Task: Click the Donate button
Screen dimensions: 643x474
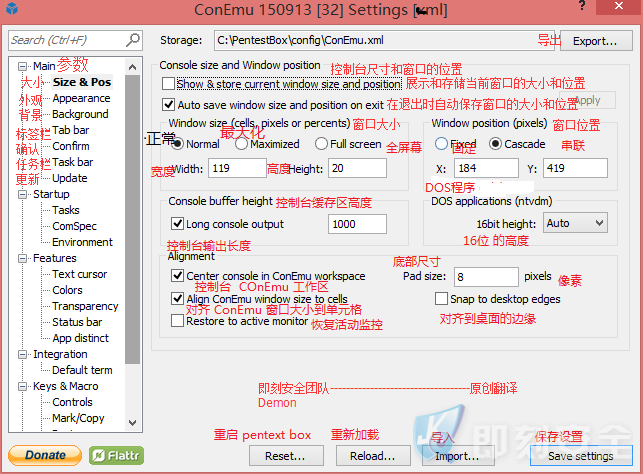Action: [45, 455]
